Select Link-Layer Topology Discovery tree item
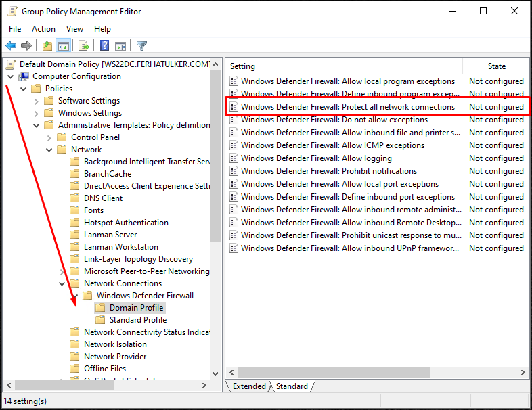The width and height of the screenshot is (532, 410). click(138, 259)
